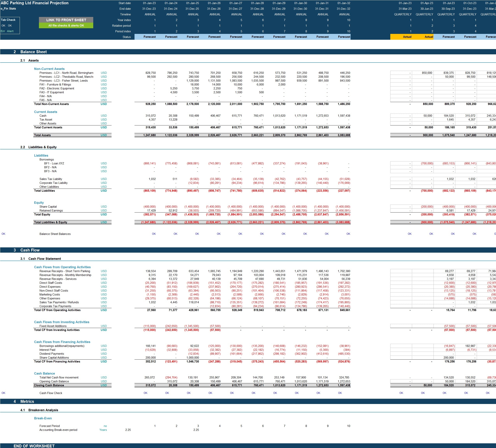Click the Break-Even subheading
Viewport: 496px width, 448px height.
pos(43,418)
